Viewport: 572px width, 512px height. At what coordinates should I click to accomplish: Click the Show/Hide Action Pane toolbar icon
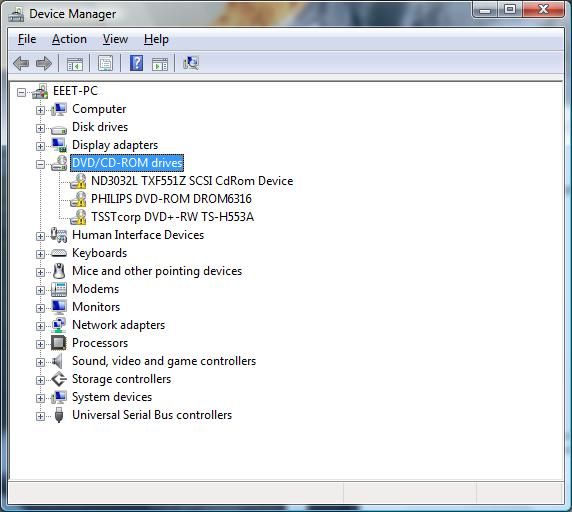click(160, 64)
